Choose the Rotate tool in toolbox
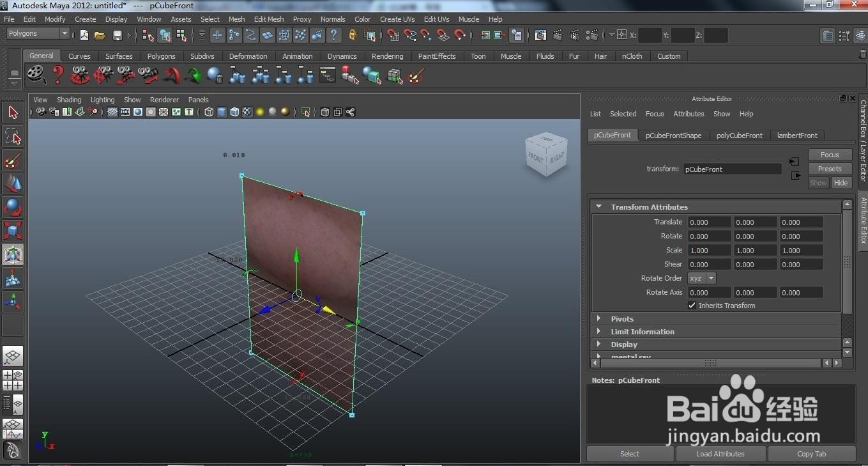The width and height of the screenshot is (868, 466). pos(13,207)
